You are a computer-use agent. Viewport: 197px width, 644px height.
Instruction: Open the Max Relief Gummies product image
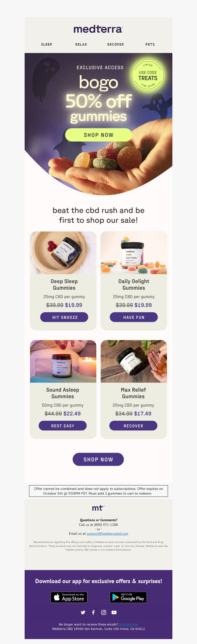point(134,361)
